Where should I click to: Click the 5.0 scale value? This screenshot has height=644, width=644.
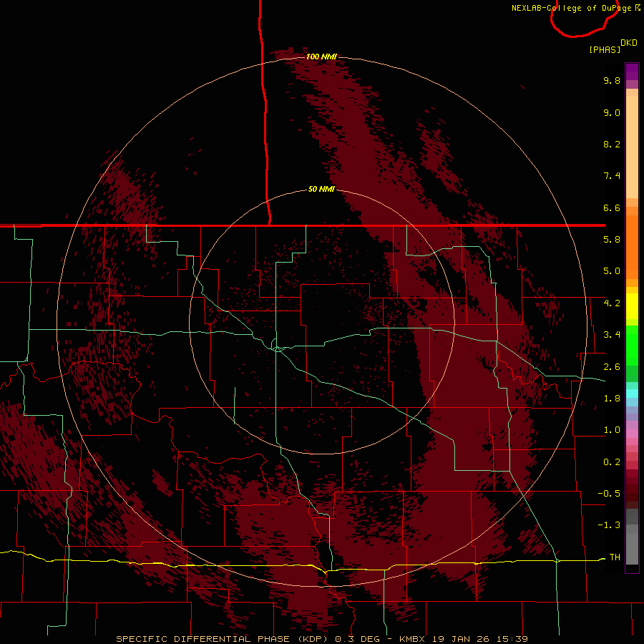coord(612,271)
